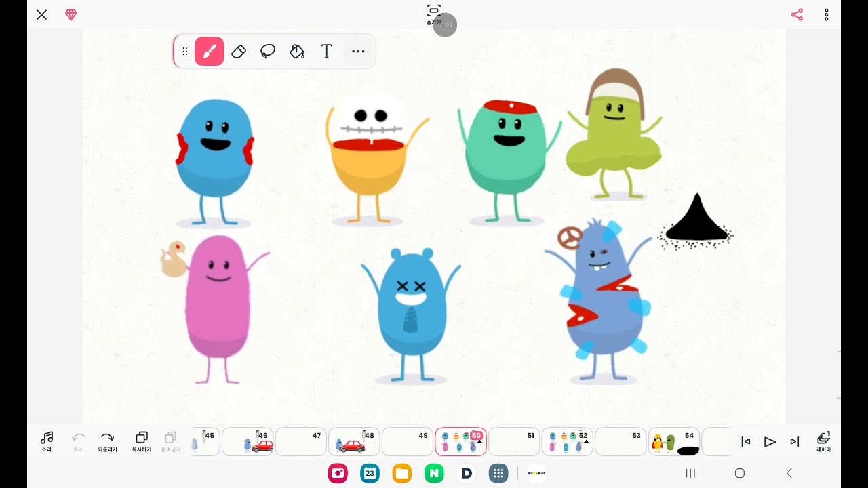Image resolution: width=868 pixels, height=488 pixels.
Task: Open more tools via three-dots icon
Action: [x=358, y=52]
